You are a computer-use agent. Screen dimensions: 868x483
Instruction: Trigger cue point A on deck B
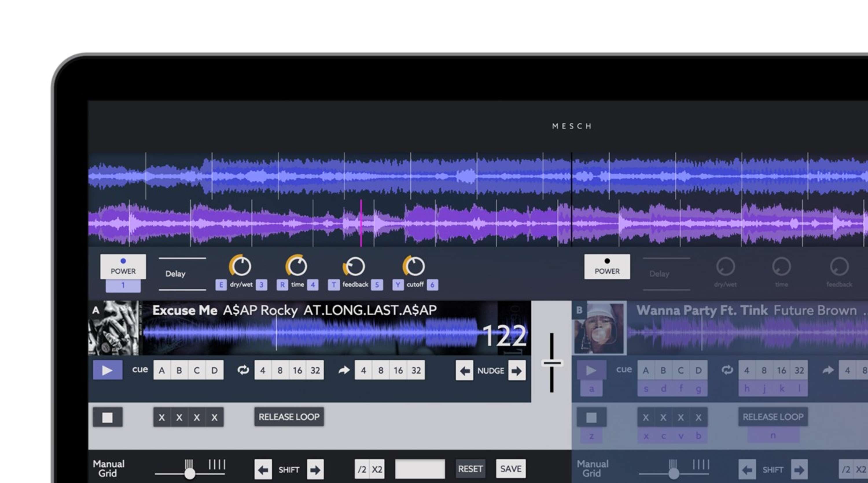point(646,370)
